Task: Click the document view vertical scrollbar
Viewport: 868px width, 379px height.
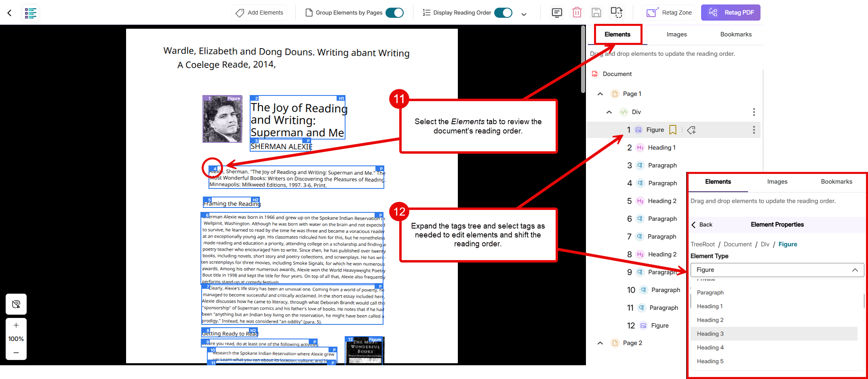Action: (x=583, y=59)
